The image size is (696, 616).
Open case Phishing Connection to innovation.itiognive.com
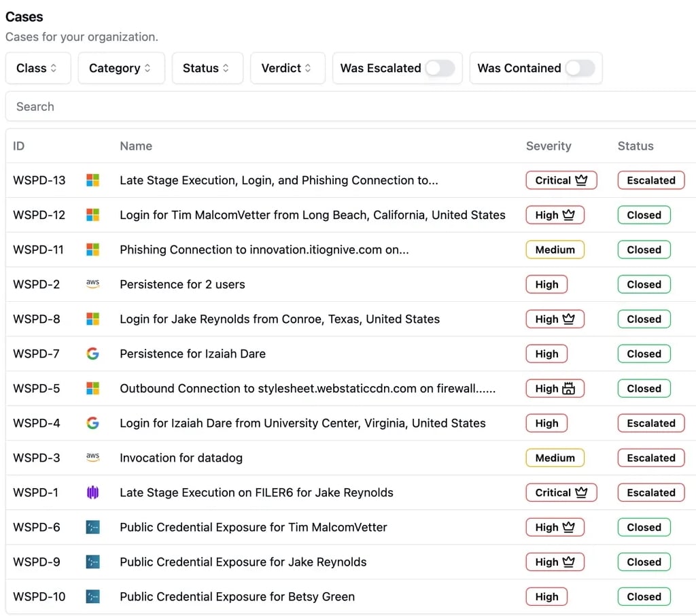pos(264,250)
